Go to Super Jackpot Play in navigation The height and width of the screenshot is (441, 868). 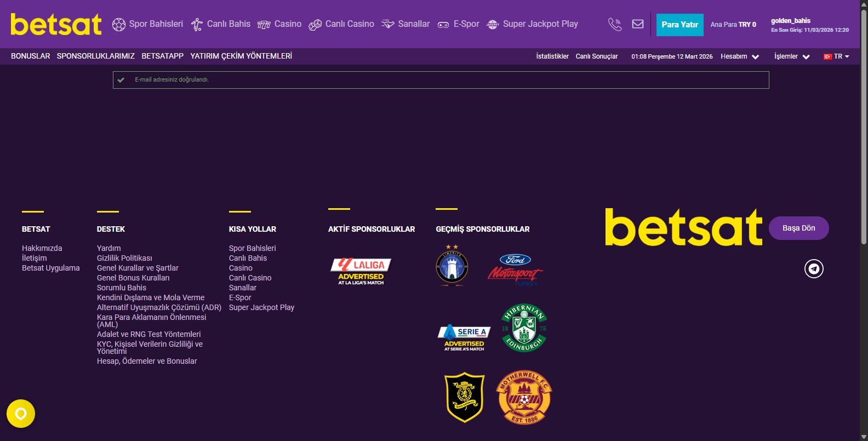click(x=532, y=24)
